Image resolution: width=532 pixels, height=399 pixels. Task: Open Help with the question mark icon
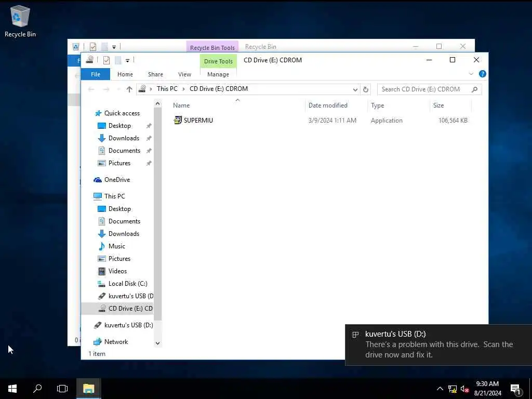(x=483, y=74)
